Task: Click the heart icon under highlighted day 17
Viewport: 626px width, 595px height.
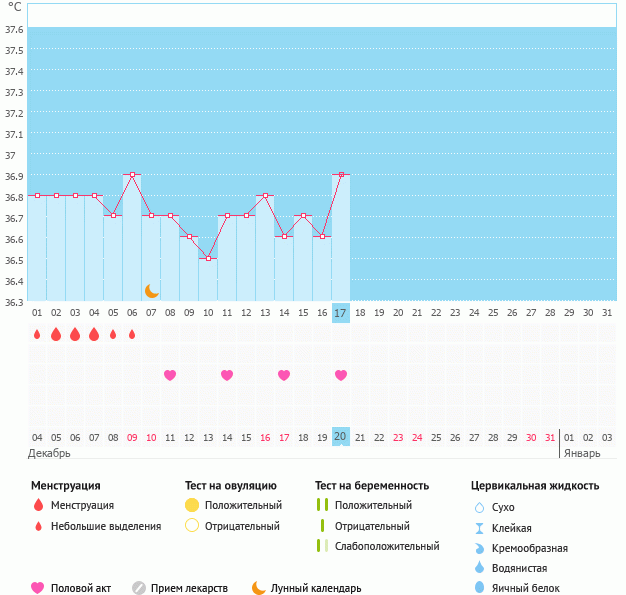Action: pos(341,375)
